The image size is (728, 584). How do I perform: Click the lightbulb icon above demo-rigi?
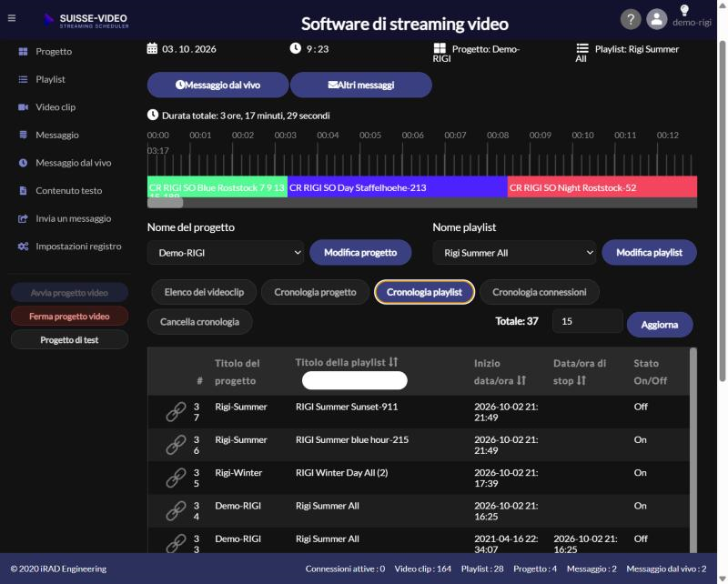[684, 10]
